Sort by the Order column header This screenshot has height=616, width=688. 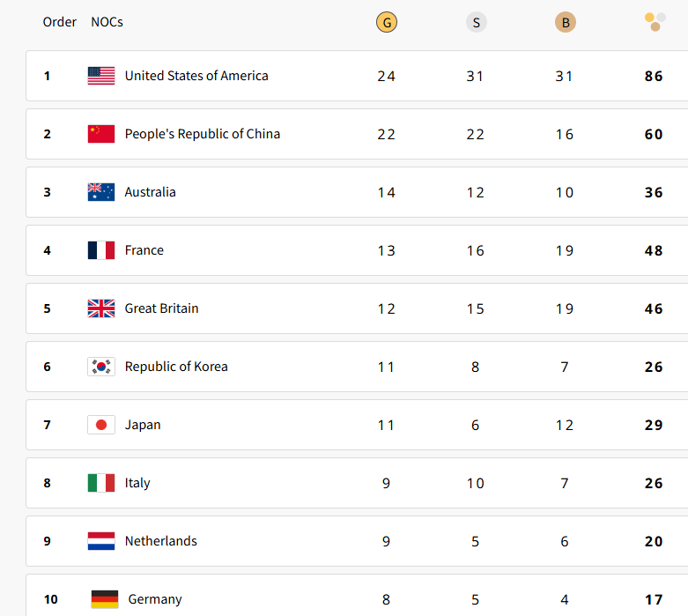point(60,22)
